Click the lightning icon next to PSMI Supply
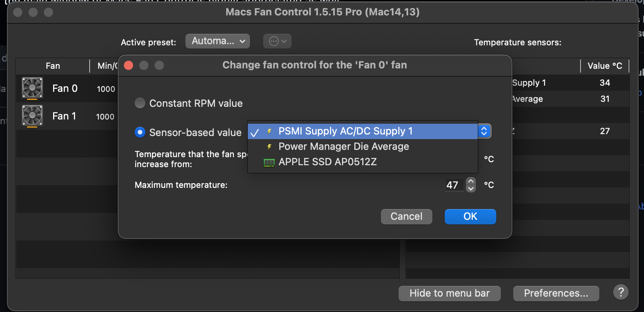The width and height of the screenshot is (644, 312). click(269, 131)
